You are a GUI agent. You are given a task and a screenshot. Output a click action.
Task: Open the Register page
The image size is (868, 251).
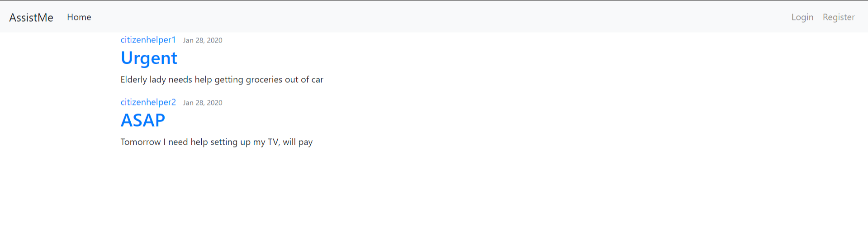click(x=839, y=17)
